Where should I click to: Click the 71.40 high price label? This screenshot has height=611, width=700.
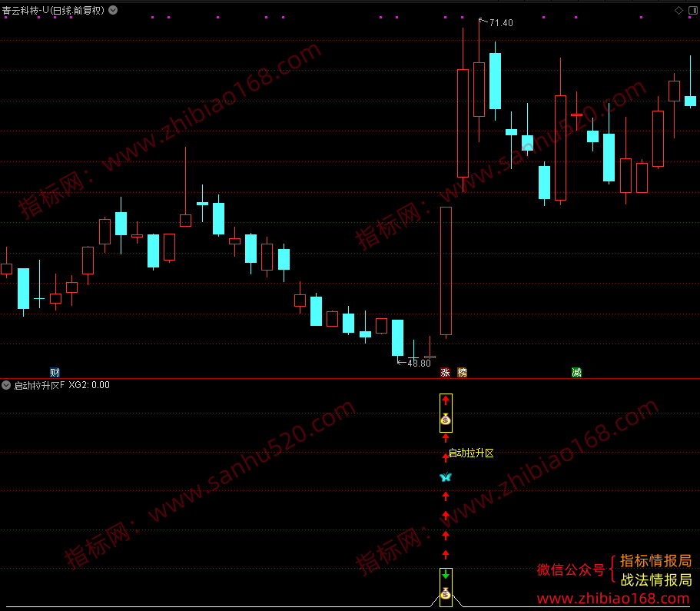[x=501, y=23]
